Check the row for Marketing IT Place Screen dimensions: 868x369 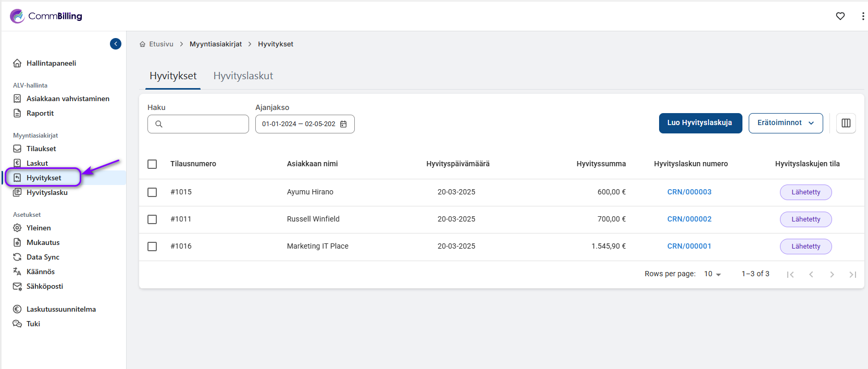152,247
